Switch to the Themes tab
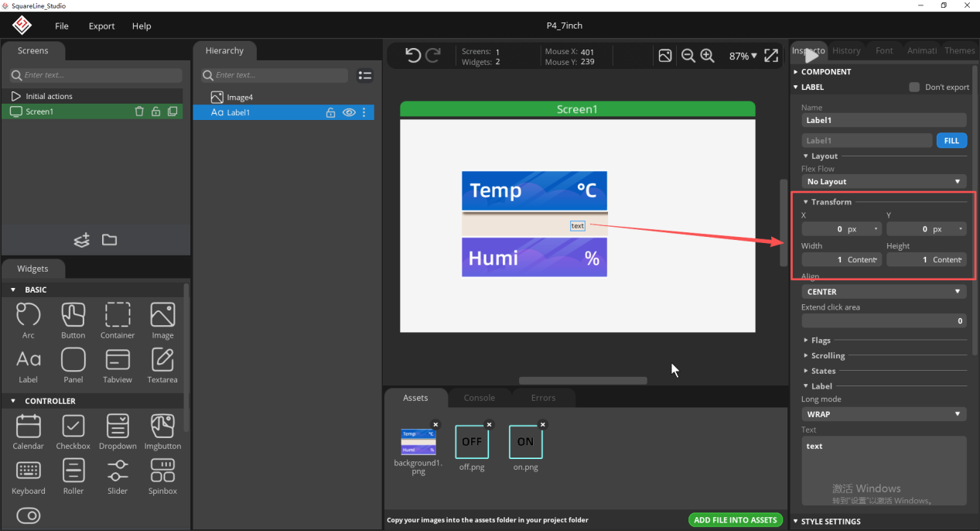The image size is (980, 531). 959,50
